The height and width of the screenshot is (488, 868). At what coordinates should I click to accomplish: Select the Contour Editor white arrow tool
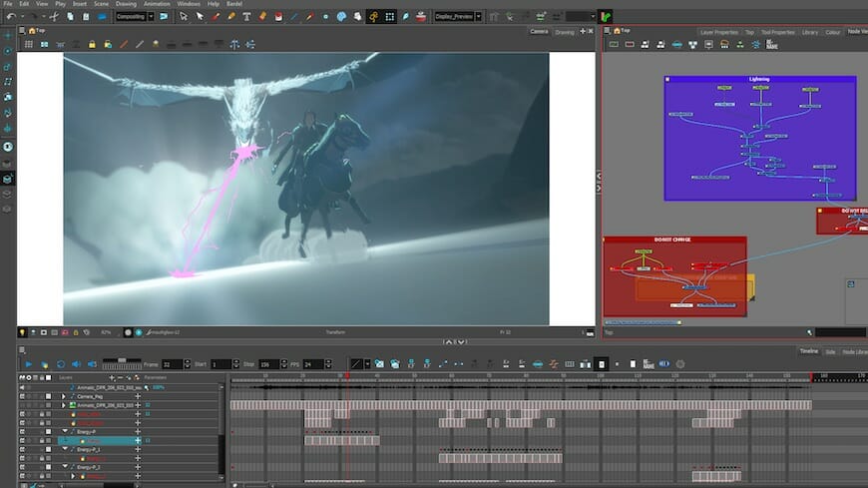(x=200, y=17)
